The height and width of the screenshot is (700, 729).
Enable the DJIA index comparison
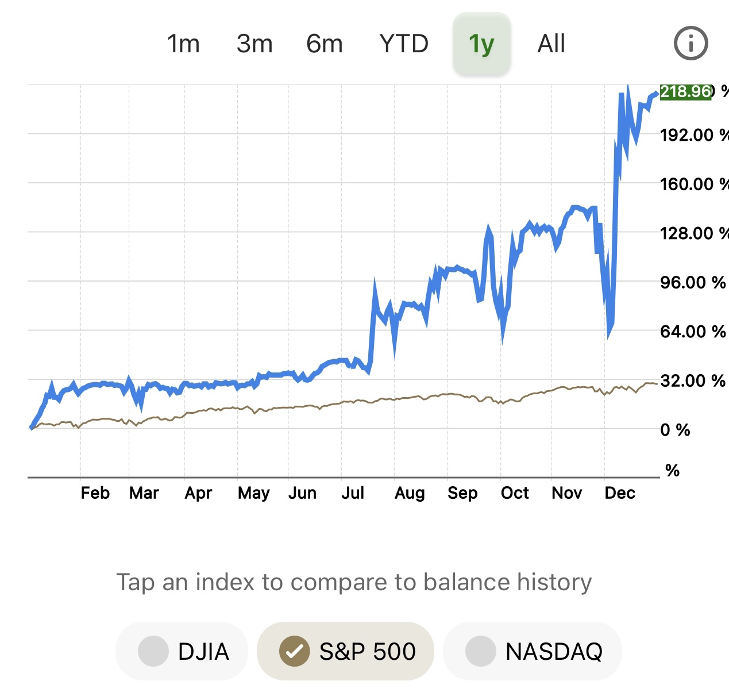click(182, 651)
